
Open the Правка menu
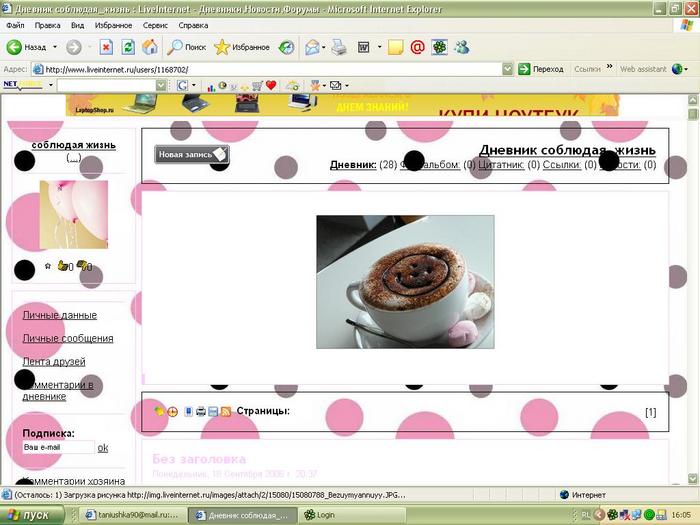click(x=47, y=25)
